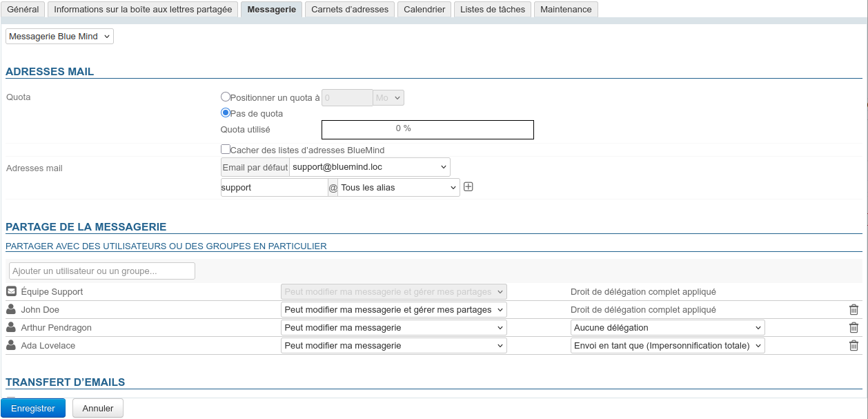The height and width of the screenshot is (419, 868).
Task: Remove Arthur Pendragon with trash icon
Action: pos(854,328)
